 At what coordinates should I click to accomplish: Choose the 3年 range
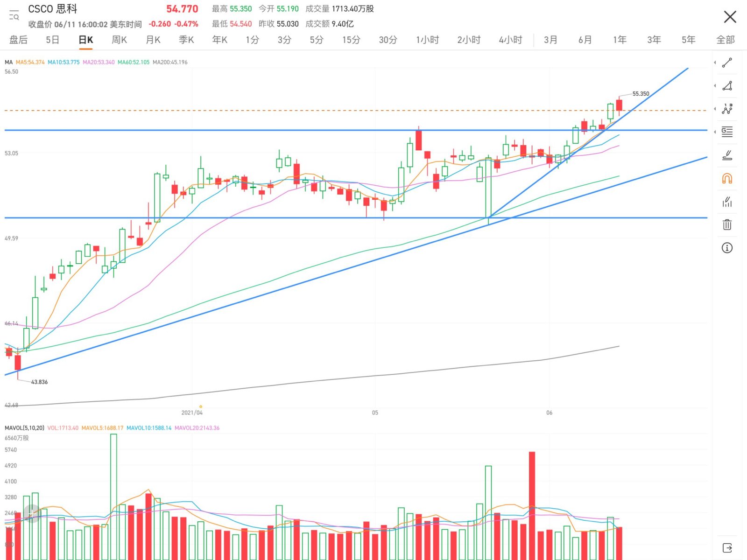point(654,40)
